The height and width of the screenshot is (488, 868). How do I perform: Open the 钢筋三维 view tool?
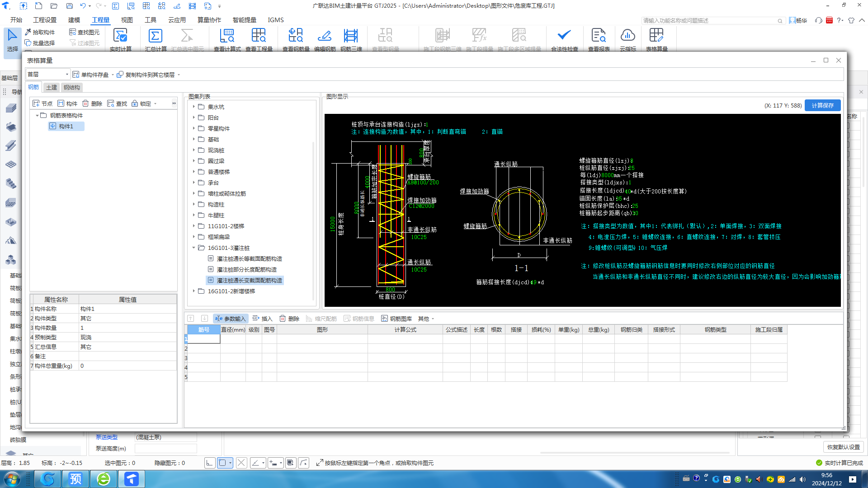click(351, 40)
